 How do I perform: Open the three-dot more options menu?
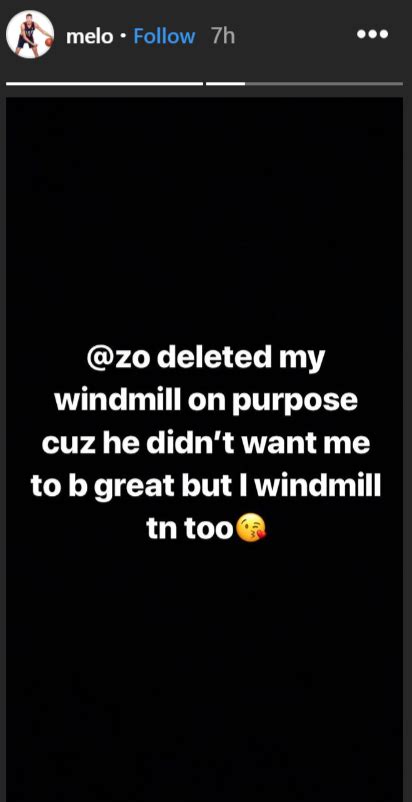[x=373, y=34]
